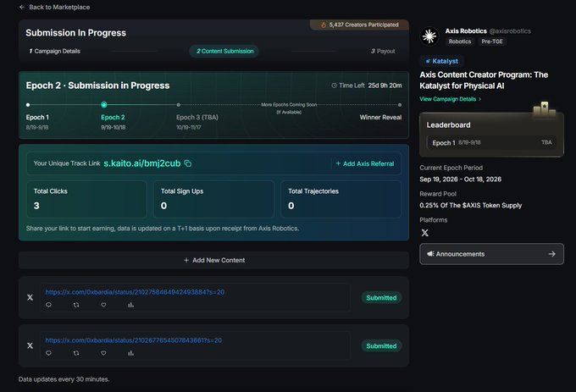Image resolution: width=576 pixels, height=392 pixels.
Task: Click the megaphone icon in Announcements
Action: click(x=430, y=254)
